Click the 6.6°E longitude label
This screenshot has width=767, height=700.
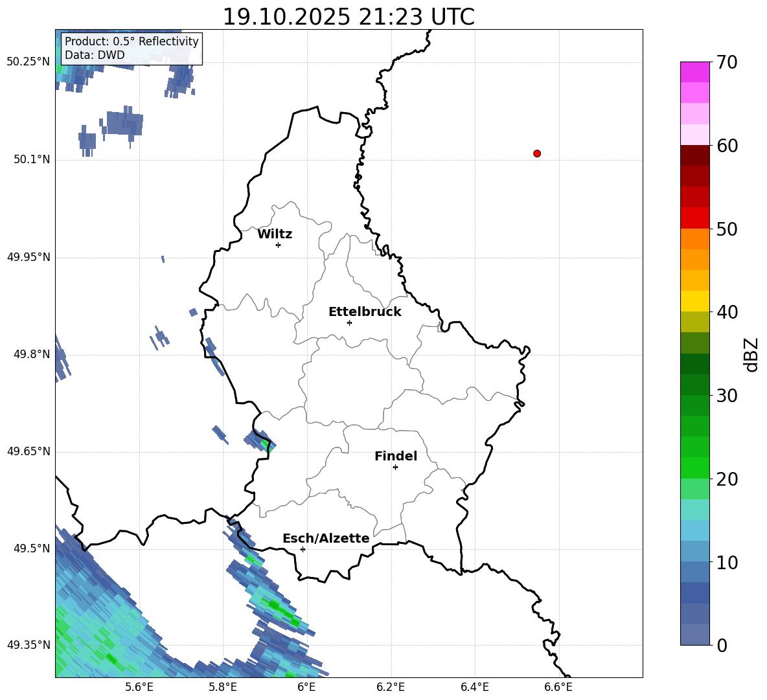click(x=558, y=687)
